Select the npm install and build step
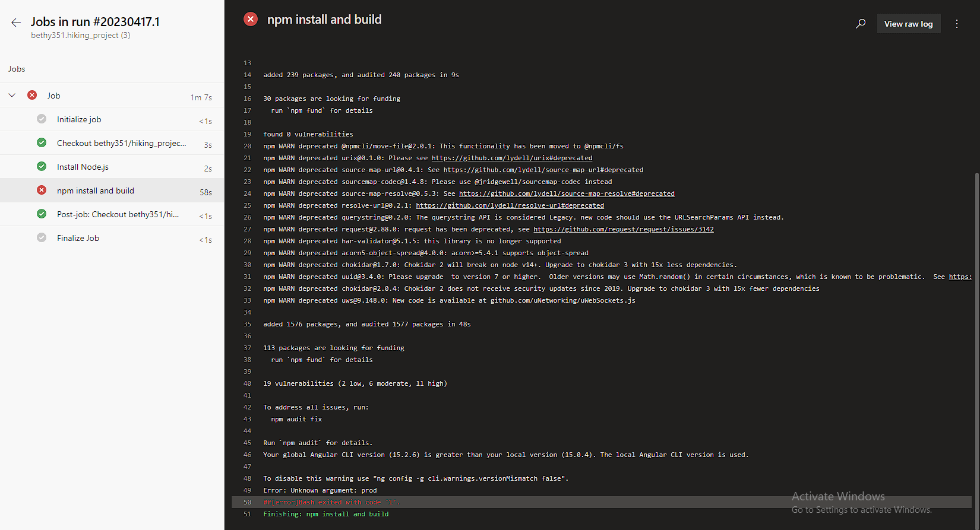Screen dimensions: 980x530 coord(96,191)
